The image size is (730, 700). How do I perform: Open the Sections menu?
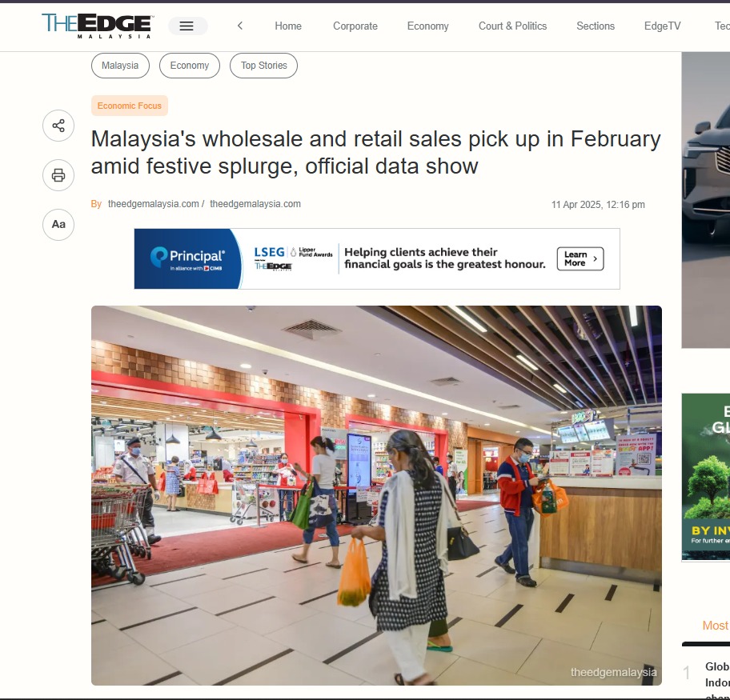click(x=596, y=26)
